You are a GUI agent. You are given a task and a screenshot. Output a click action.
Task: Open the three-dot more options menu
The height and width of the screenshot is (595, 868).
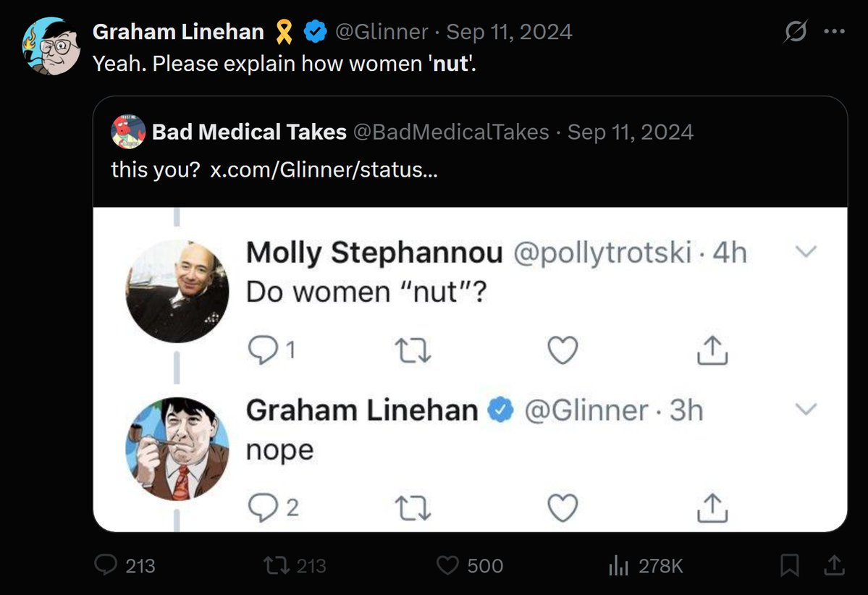point(834,31)
